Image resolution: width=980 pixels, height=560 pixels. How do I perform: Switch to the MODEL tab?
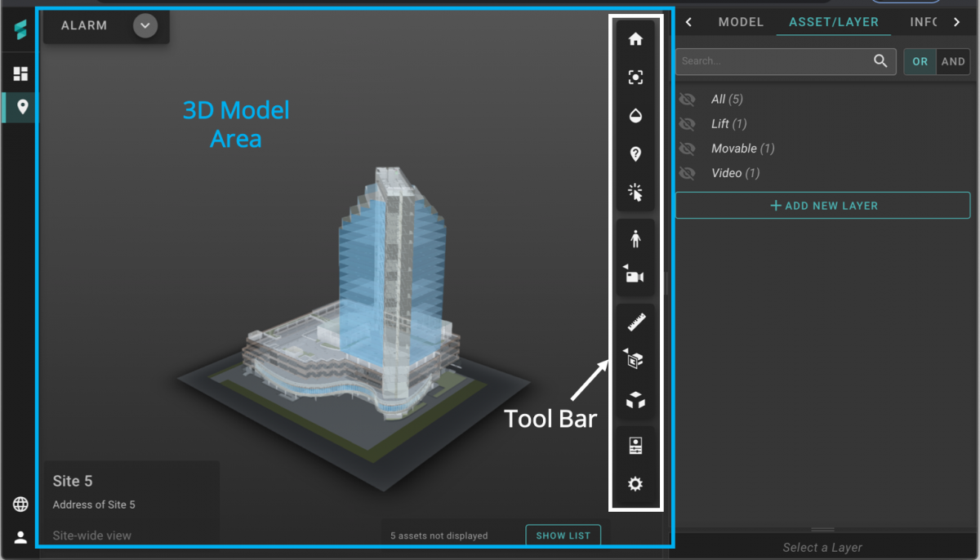tap(741, 22)
